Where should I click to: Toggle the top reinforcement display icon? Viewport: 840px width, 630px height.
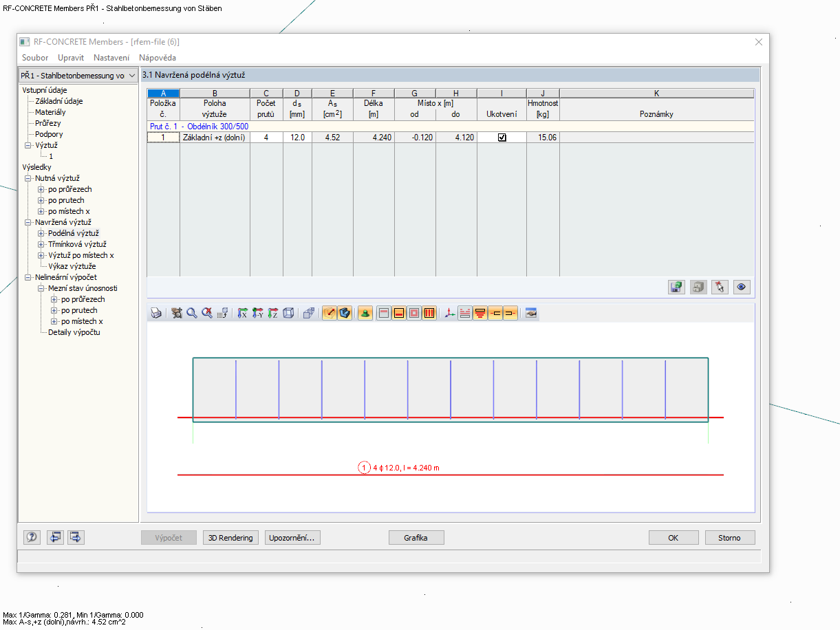point(384,313)
